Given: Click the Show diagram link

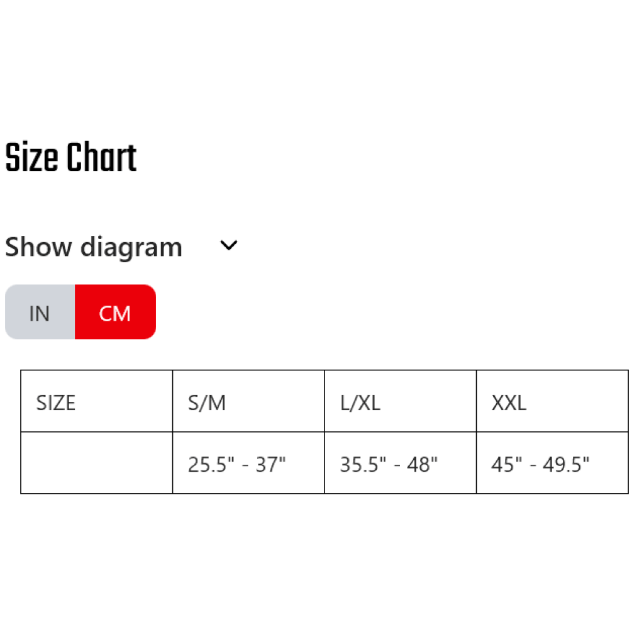Looking at the screenshot, I should 93,247.
